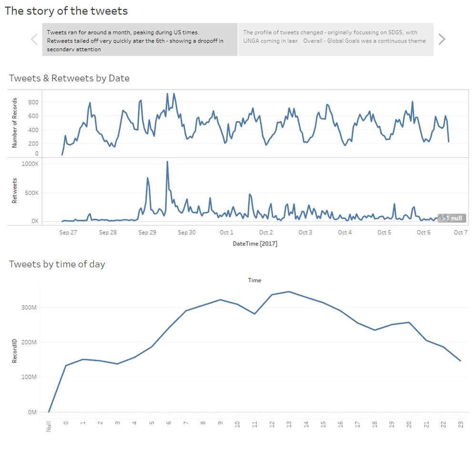Click the 'Sep 29' date tick label

click(x=147, y=232)
